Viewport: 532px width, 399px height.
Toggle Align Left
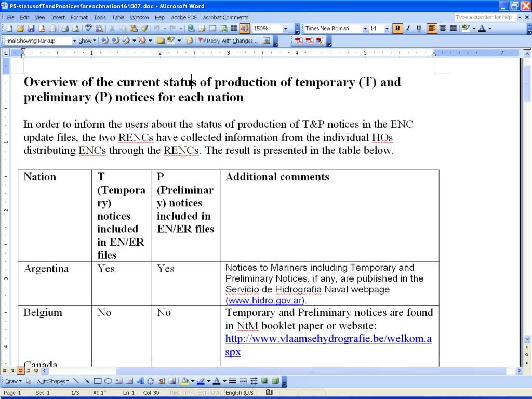tap(432, 29)
